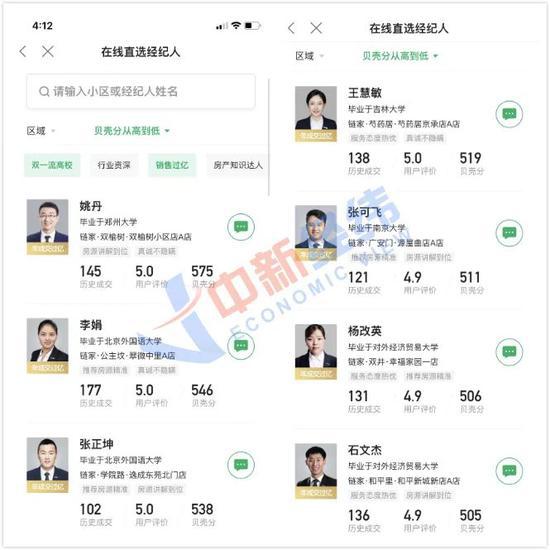Toggle the 双一流高校 filter tag
The height and width of the screenshot is (550, 550).
coord(52,165)
